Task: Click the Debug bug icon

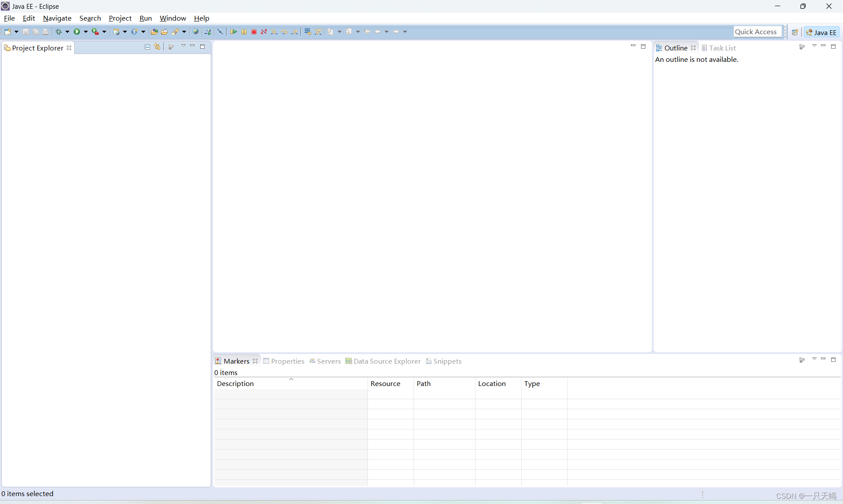Action: coord(58,32)
